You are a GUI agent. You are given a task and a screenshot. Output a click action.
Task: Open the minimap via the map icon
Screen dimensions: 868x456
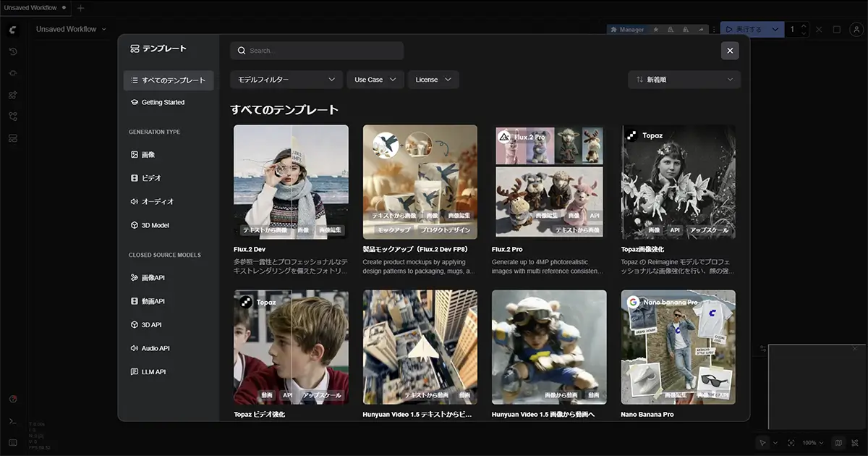click(838, 442)
